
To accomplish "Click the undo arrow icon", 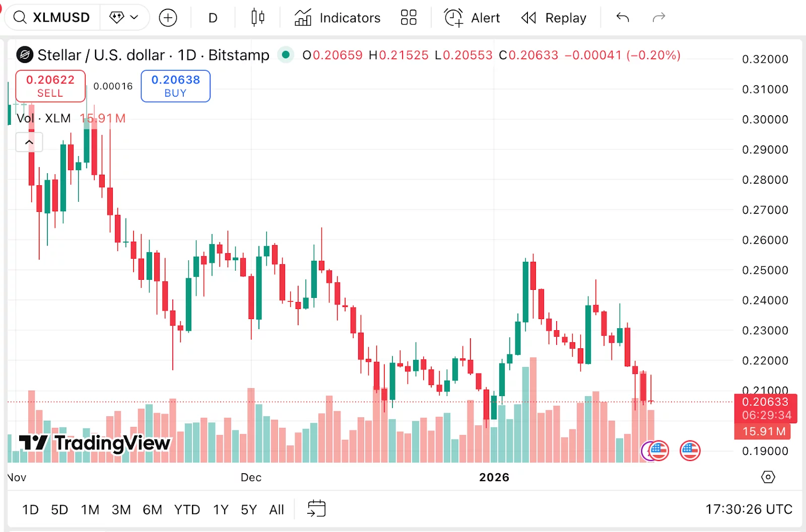I will (623, 17).
